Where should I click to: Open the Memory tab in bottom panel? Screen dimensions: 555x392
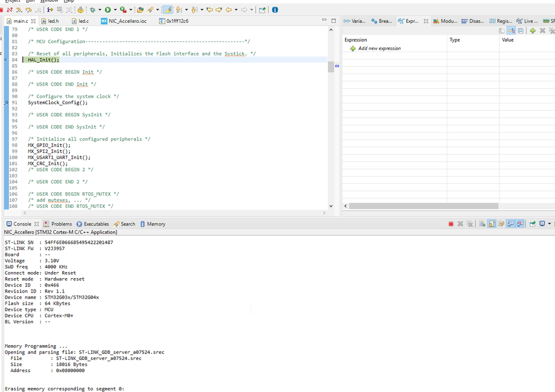[x=153, y=224]
